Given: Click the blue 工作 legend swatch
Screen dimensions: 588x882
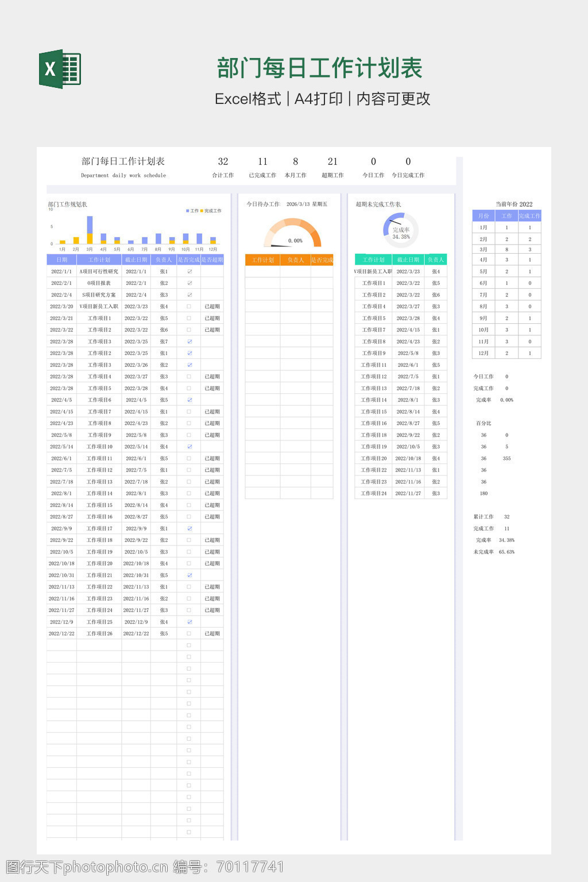Looking at the screenshot, I should point(187,211).
